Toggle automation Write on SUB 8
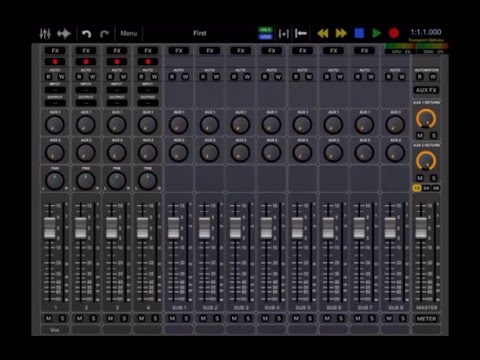The height and width of the screenshot is (360, 480). point(402,77)
